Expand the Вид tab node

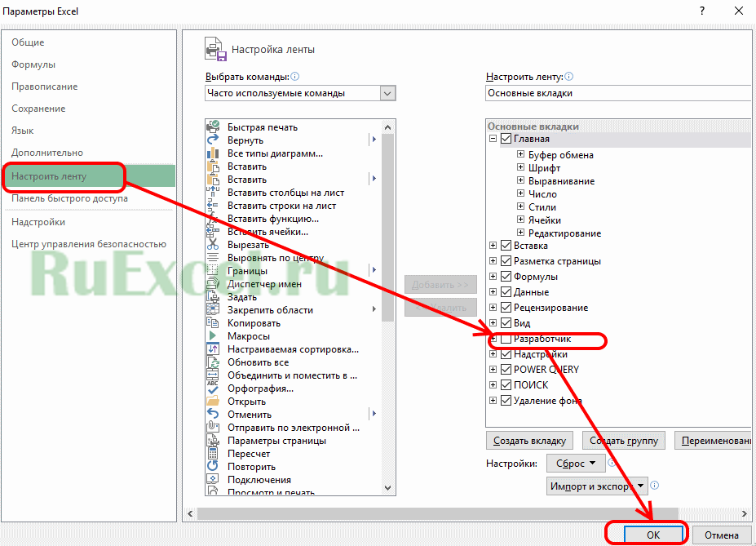(493, 322)
